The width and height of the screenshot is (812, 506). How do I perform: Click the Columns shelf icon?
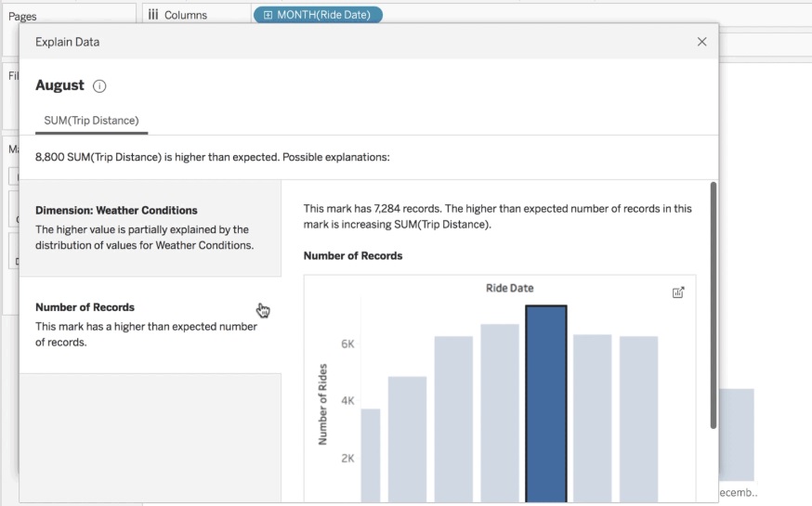(153, 15)
